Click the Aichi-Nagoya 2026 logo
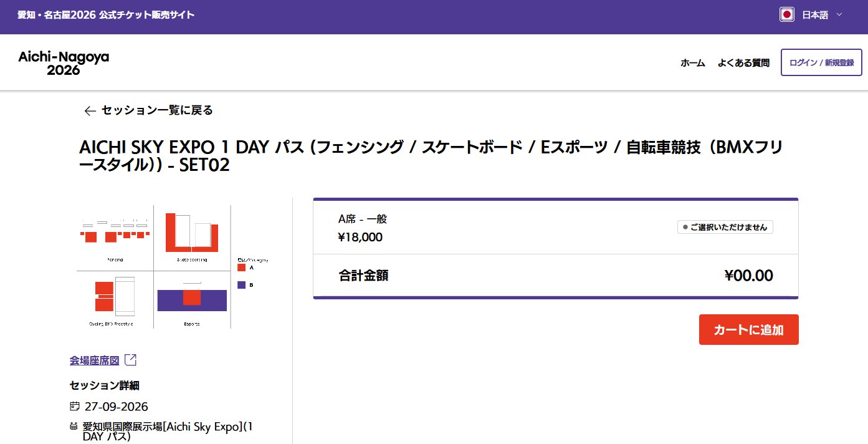 point(64,63)
